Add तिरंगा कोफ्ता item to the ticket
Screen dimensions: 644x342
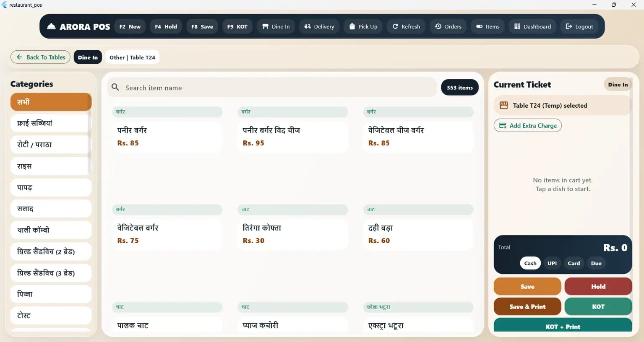pyautogui.click(x=293, y=234)
